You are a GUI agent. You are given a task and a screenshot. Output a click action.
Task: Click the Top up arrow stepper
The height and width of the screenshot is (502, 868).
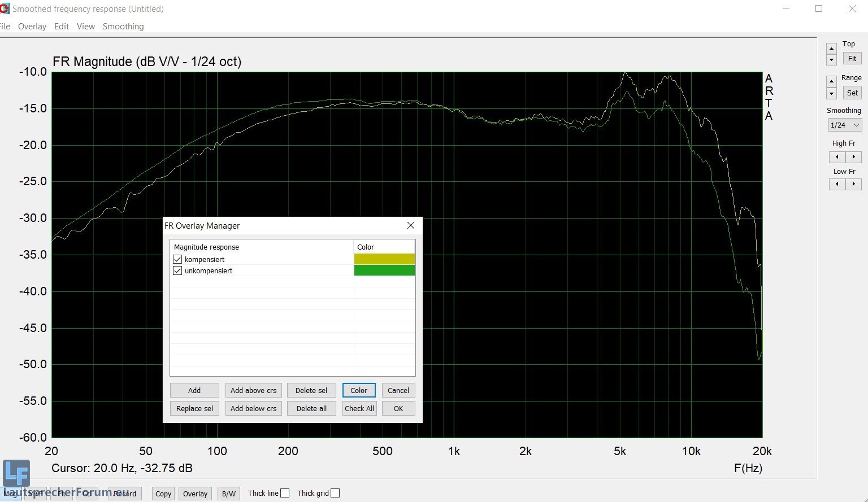click(831, 49)
